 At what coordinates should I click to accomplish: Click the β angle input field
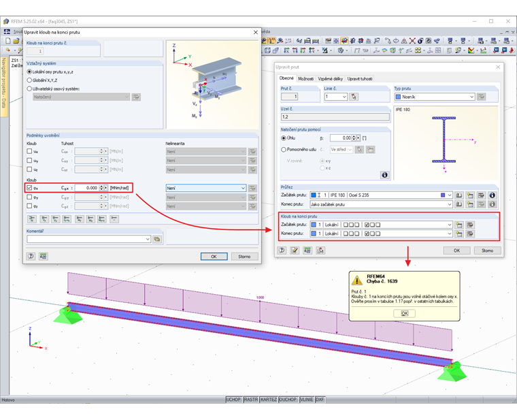coord(341,138)
